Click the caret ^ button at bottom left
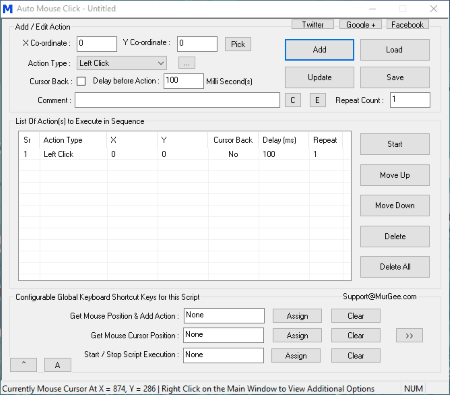Viewport: 450px width, 395px height. pyautogui.click(x=23, y=365)
